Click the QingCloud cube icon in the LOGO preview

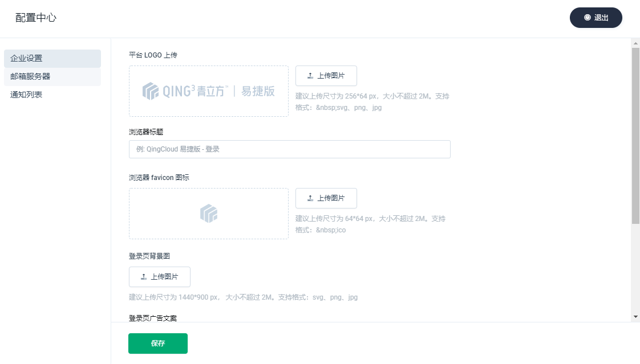click(x=151, y=91)
